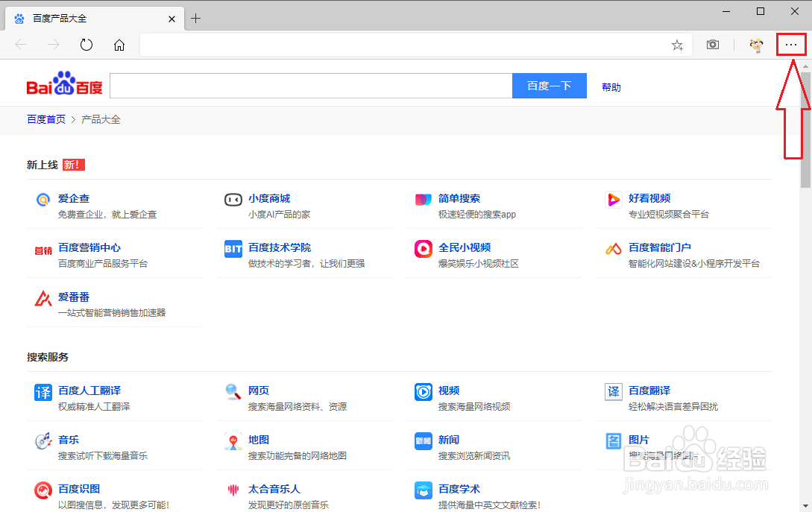
Task: Open the 爱番番 link
Action: [x=74, y=297]
